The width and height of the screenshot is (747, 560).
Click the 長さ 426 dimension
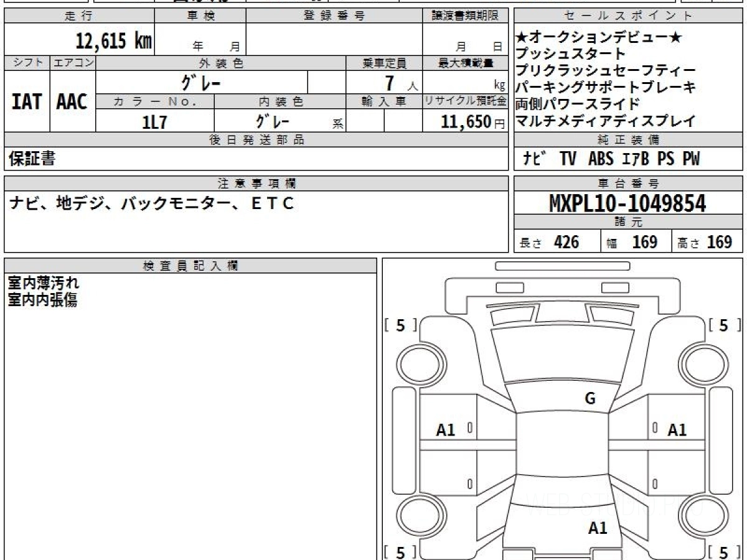pyautogui.click(x=550, y=242)
